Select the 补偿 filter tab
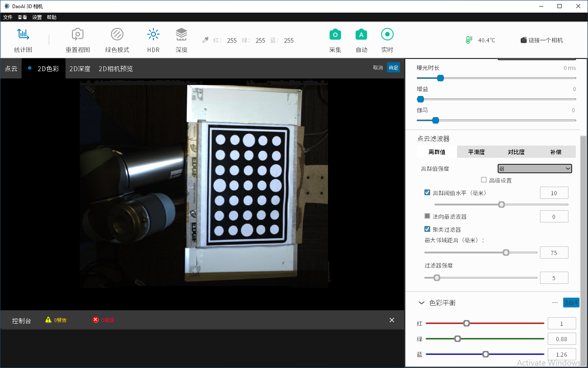The height and width of the screenshot is (368, 588). pyautogui.click(x=556, y=152)
